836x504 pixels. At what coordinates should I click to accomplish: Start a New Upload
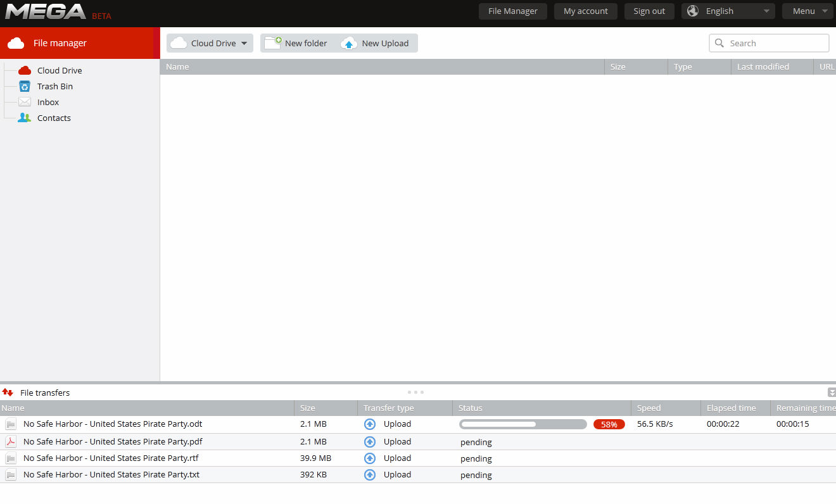pos(376,43)
